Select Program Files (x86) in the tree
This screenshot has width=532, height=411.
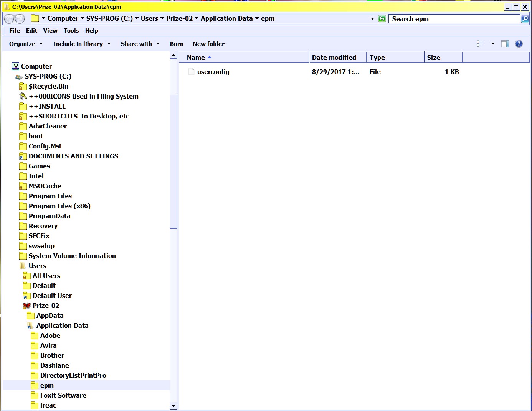coord(59,206)
